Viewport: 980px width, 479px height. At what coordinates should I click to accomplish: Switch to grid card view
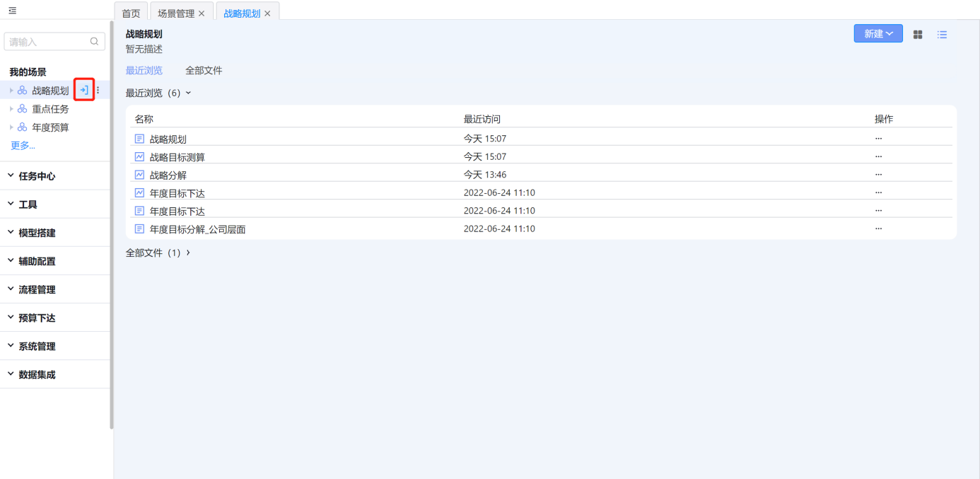point(918,35)
